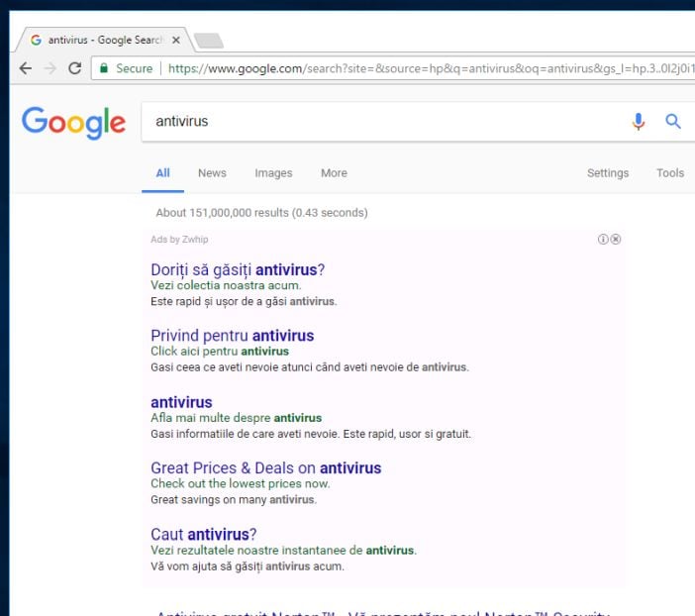Click 'Afla mai multe despre antivirus' text

pos(237,418)
